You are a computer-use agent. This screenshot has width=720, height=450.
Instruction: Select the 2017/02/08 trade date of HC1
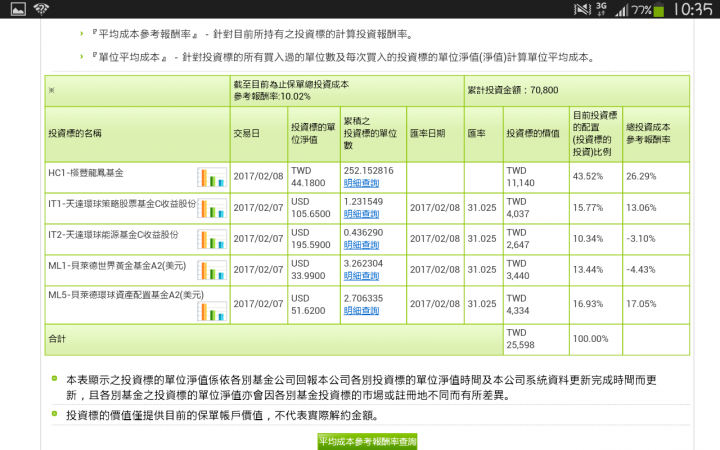tap(259, 176)
